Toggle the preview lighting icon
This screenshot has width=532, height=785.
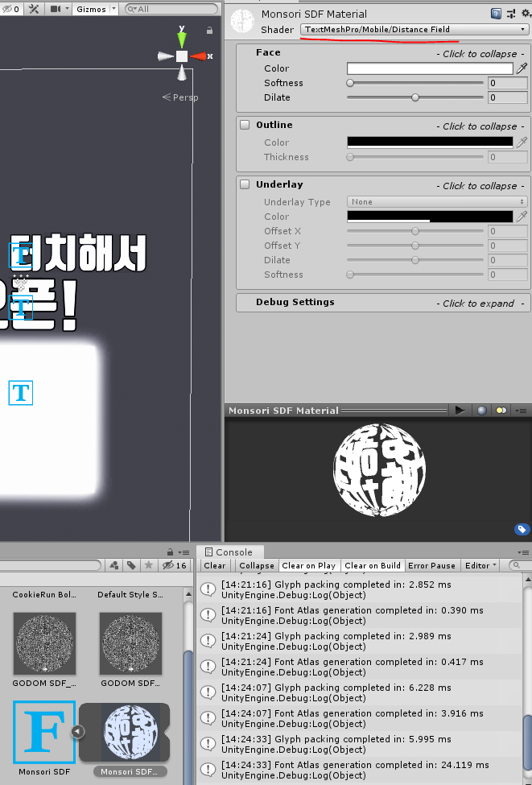click(501, 411)
